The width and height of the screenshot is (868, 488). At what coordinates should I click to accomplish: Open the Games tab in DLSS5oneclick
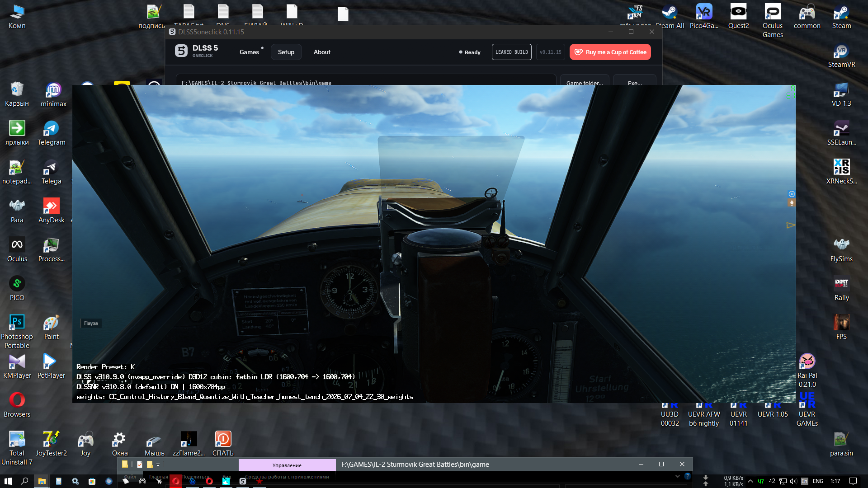click(x=249, y=52)
